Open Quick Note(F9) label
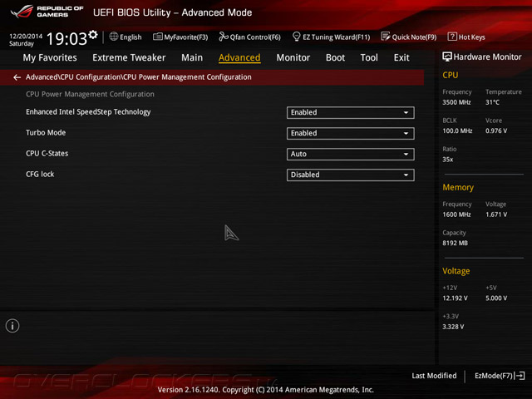The width and height of the screenshot is (532, 399). pos(414,37)
